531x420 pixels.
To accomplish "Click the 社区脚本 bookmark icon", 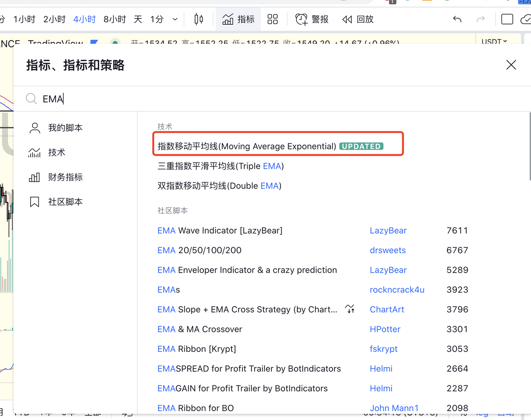I will point(34,202).
